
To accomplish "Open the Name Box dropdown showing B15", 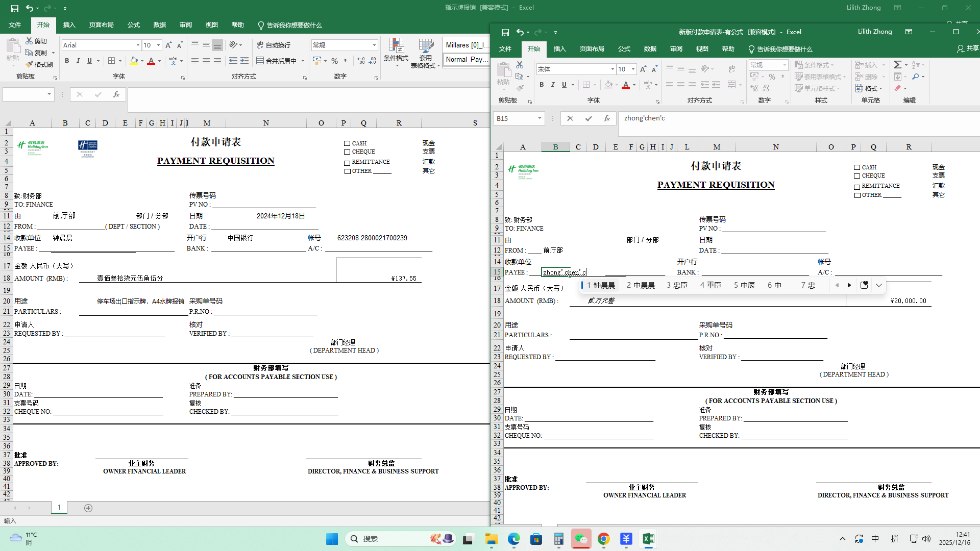I will [540, 118].
